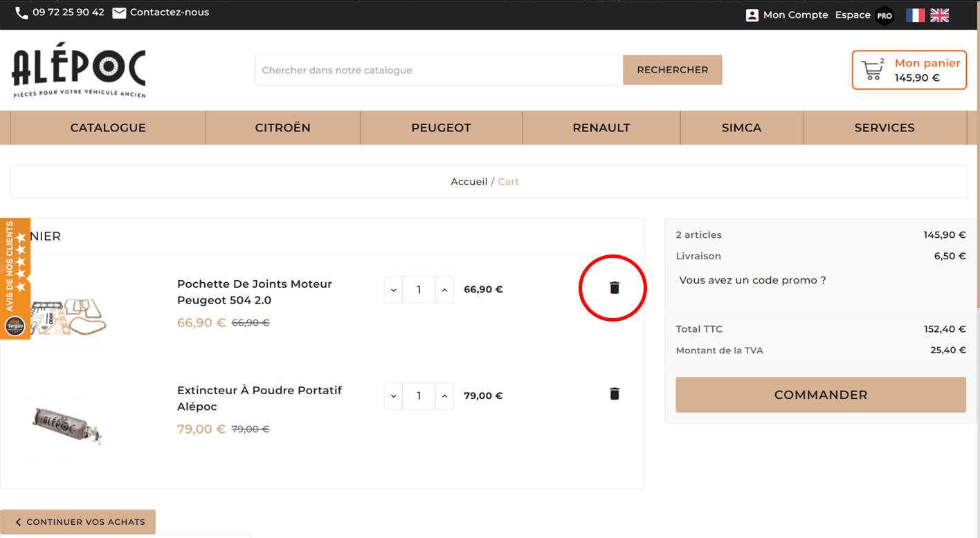This screenshot has height=538, width=980.
Task: Switch site language to English flag
Action: coord(939,15)
